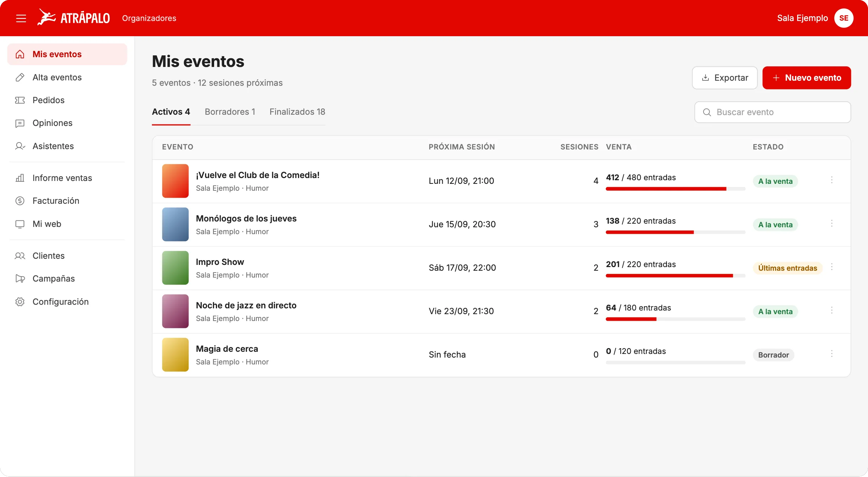
Task: Click the Alta eventos pencil icon
Action: coord(20,77)
